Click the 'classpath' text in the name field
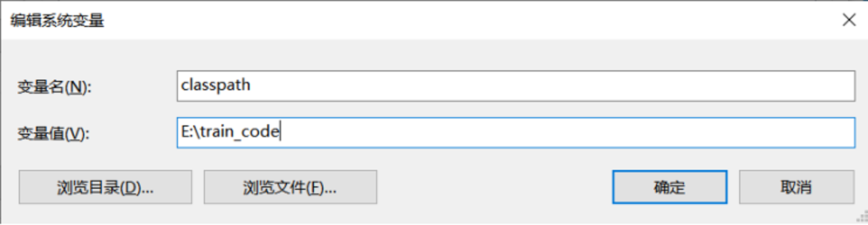The image size is (868, 225). pos(216,86)
